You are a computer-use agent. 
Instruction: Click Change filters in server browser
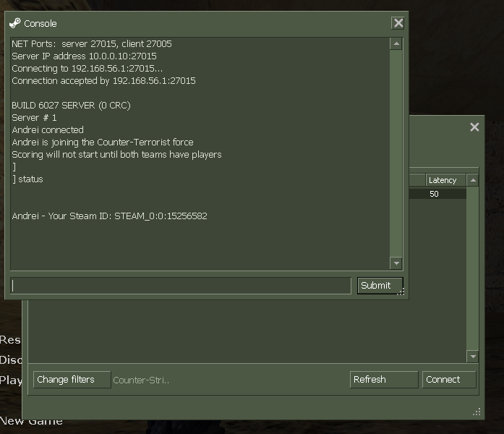point(72,380)
